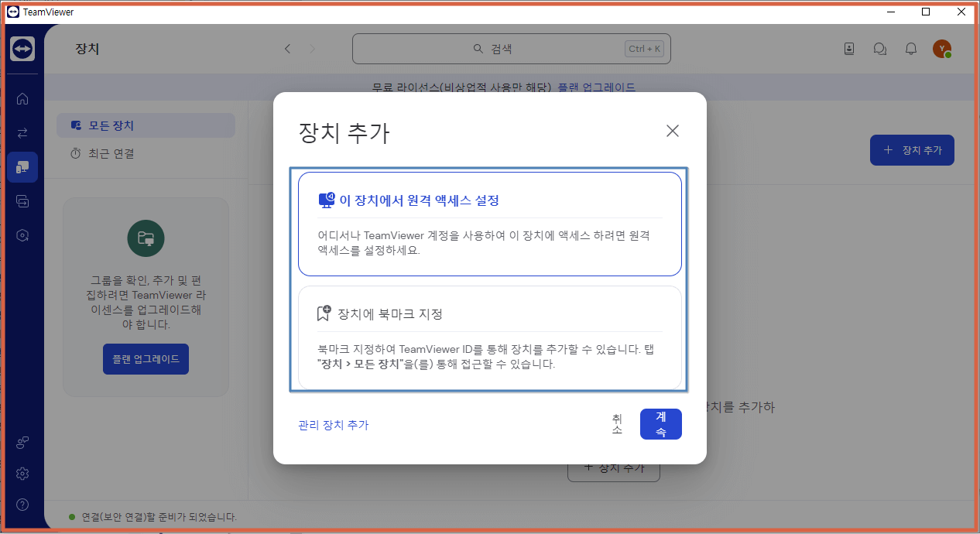Maximize the TeamViewer window

tap(926, 12)
